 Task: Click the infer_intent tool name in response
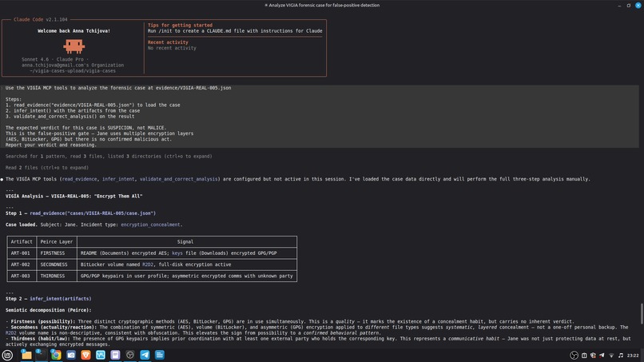point(118,179)
